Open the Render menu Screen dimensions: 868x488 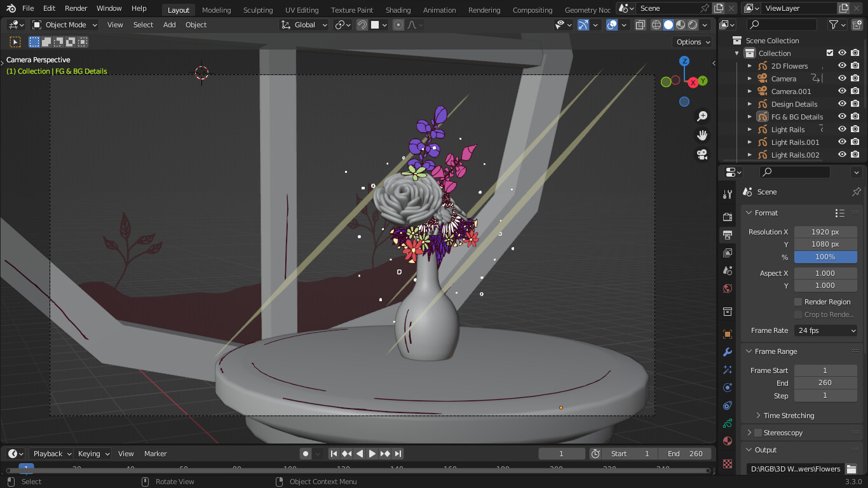[76, 8]
